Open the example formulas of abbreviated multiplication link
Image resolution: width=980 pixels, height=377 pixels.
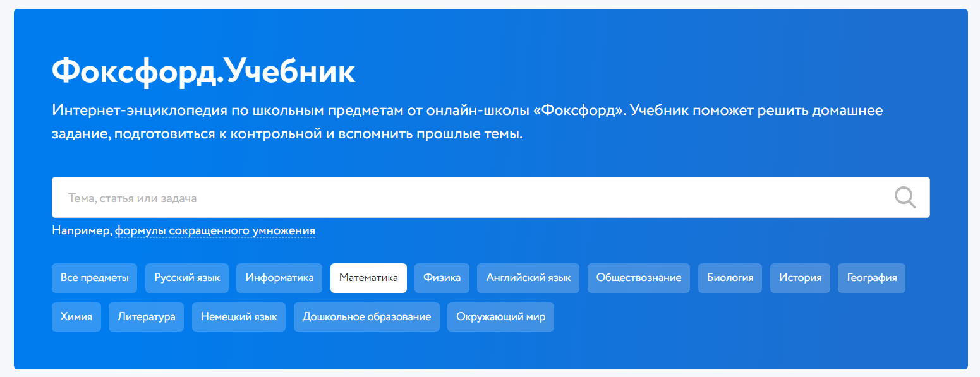click(215, 231)
